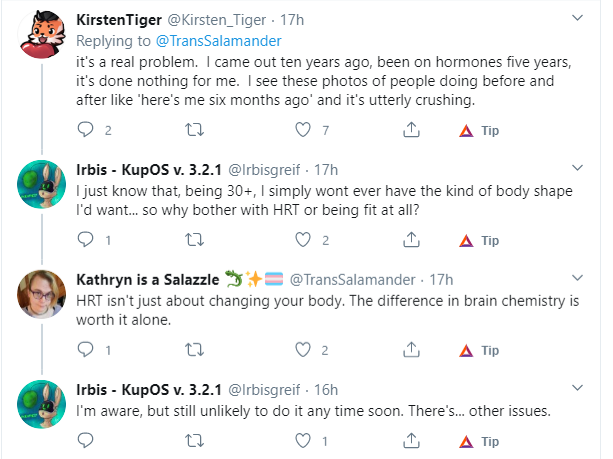Tip Irbis on the 16h tweet
Viewport: 613px width, 459px height.
pyautogui.click(x=479, y=441)
